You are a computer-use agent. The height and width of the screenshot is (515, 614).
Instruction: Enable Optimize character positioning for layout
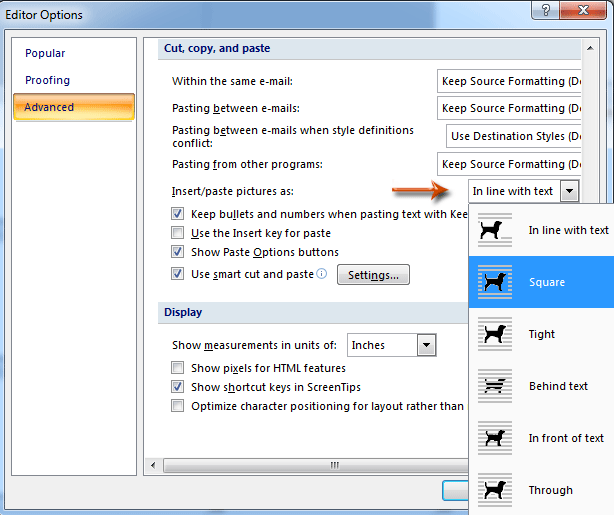[x=177, y=405]
